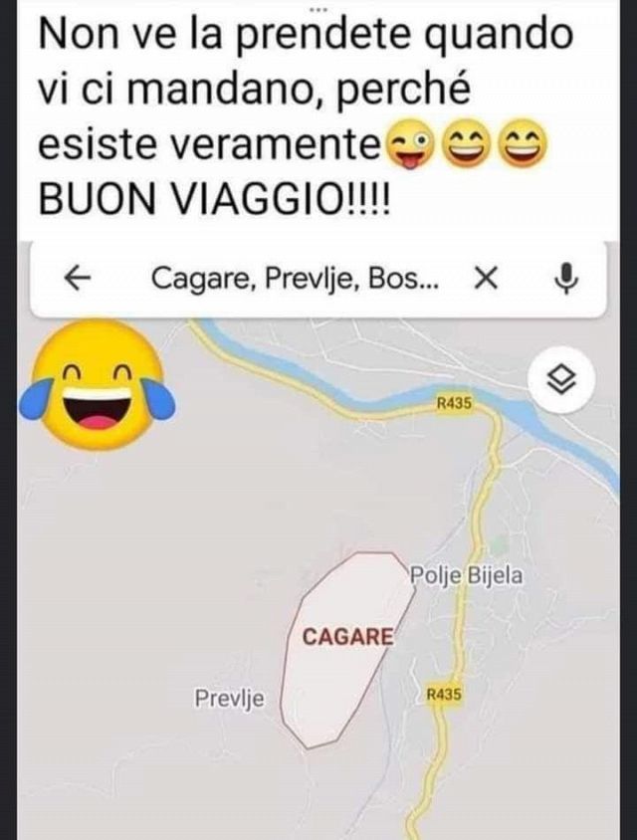Click inside the highlighted Cagare region outline
The height and width of the screenshot is (840, 637).
(x=342, y=681)
